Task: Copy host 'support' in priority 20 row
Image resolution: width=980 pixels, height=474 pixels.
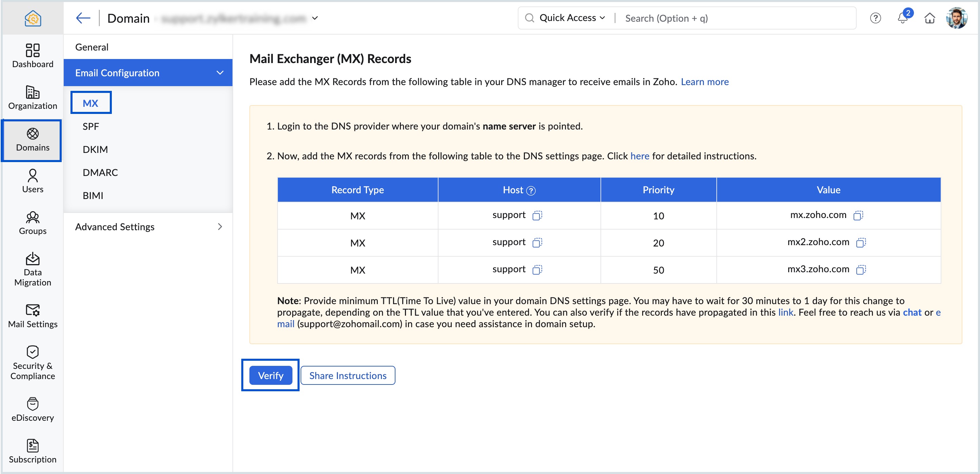Action: [x=537, y=242]
